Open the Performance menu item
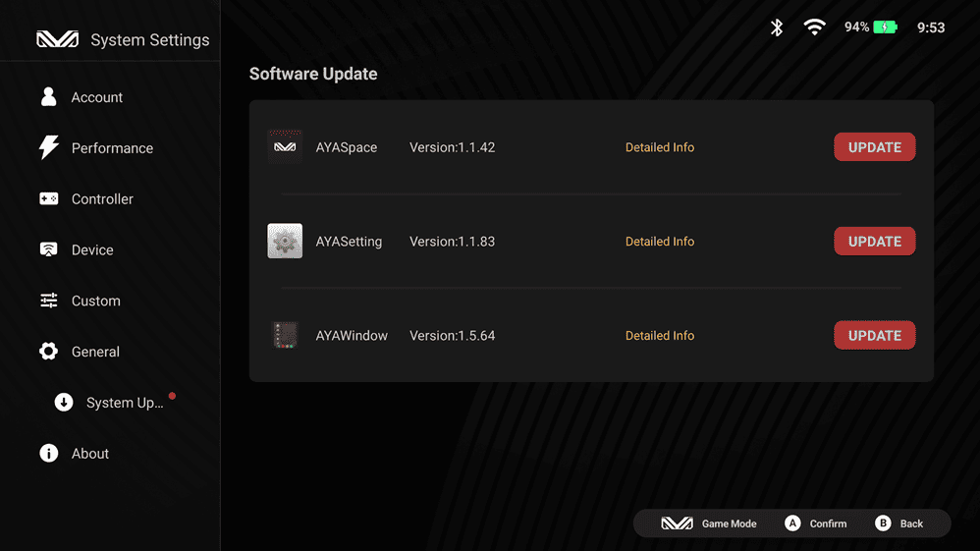The image size is (980, 551). coord(112,148)
